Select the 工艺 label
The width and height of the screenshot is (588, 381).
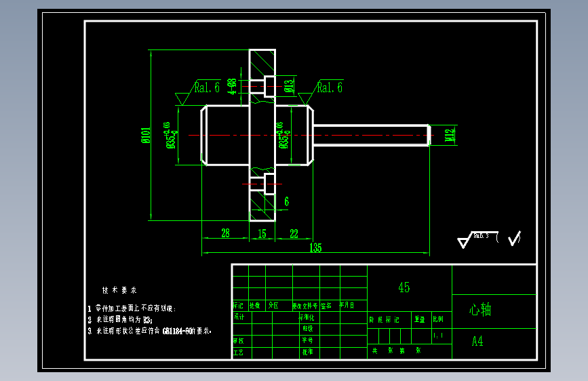(238, 353)
